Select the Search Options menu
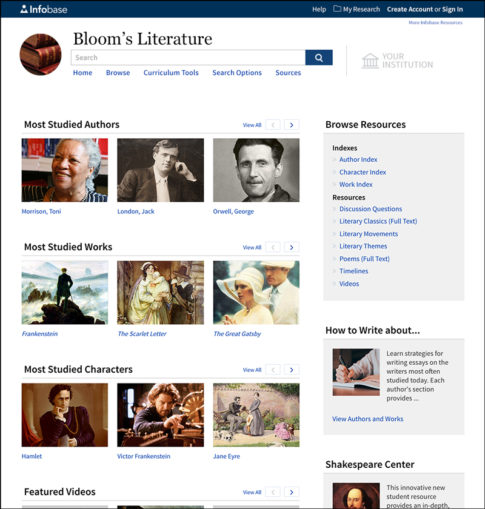The height and width of the screenshot is (509, 485). (x=237, y=73)
